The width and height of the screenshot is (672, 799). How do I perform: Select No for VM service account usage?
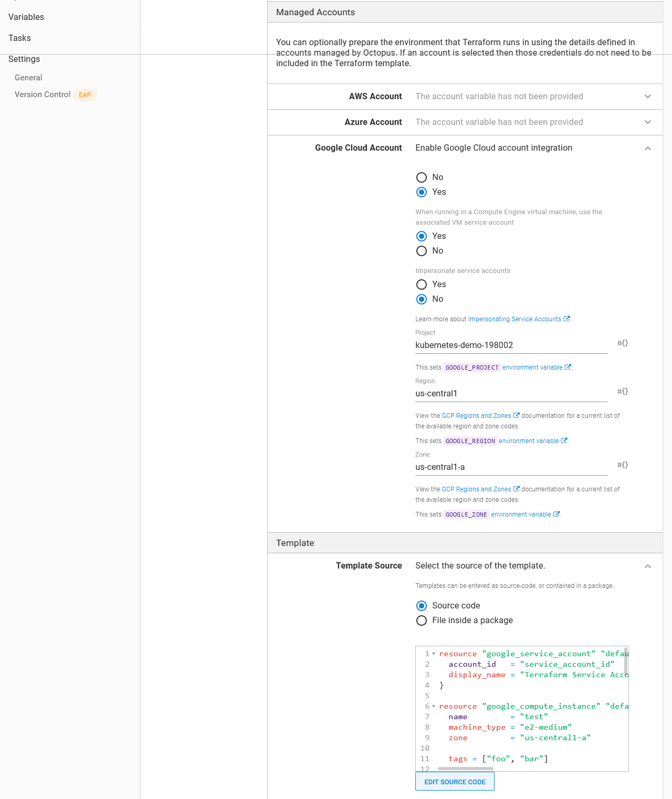[422, 251]
